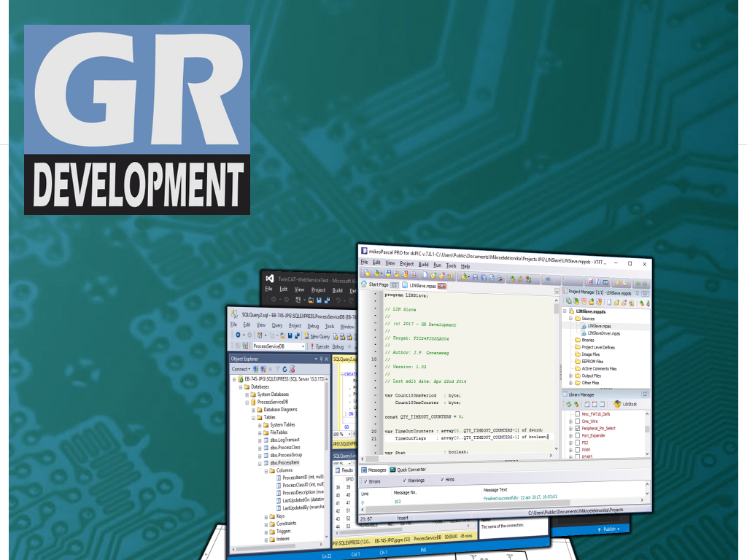This screenshot has width=747, height=560.
Task: Toggle the Errors checkbox in Messages
Action: [x=365, y=481]
